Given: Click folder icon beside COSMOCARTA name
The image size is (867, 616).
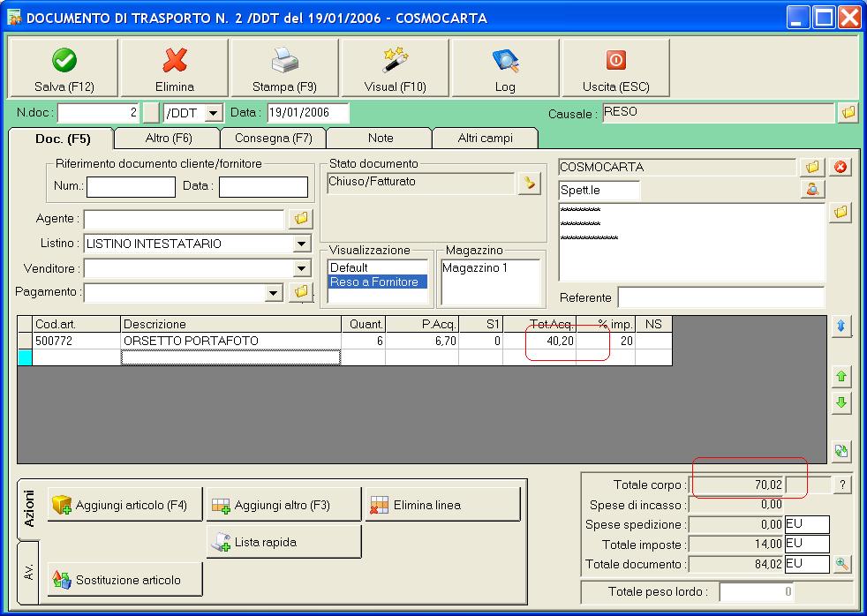Looking at the screenshot, I should (x=811, y=167).
